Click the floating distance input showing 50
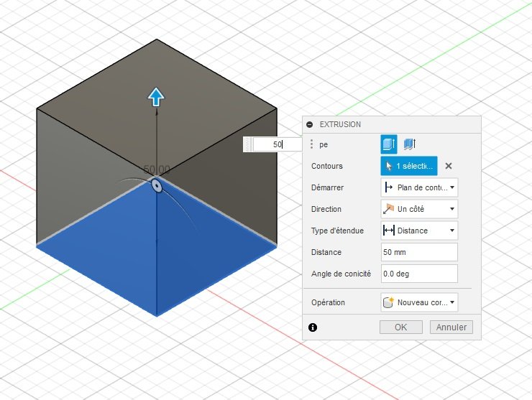Viewport: 532px width, 400px height. [x=277, y=144]
